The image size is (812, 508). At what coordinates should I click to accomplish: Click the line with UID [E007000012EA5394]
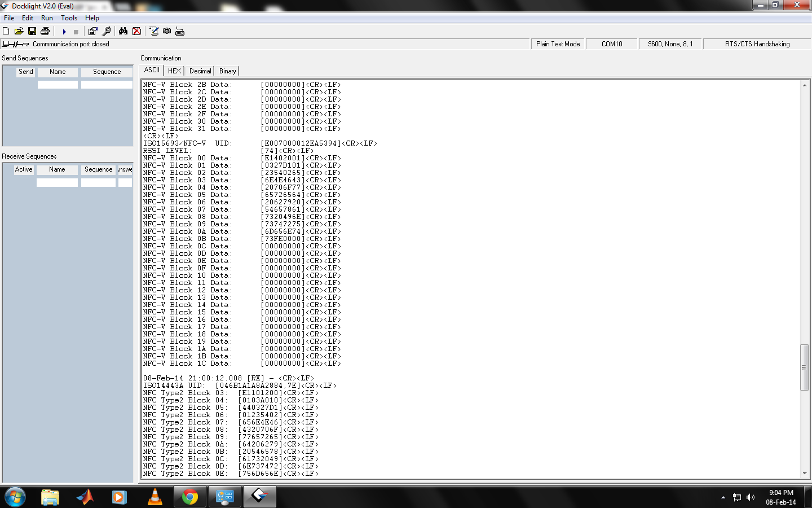260,143
